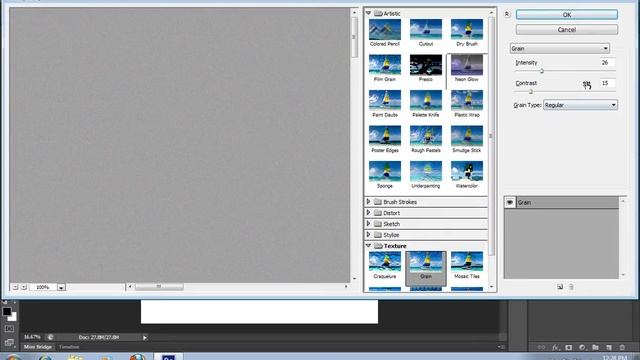
Task: Switch to the Timeline tab
Action: [x=69, y=347]
